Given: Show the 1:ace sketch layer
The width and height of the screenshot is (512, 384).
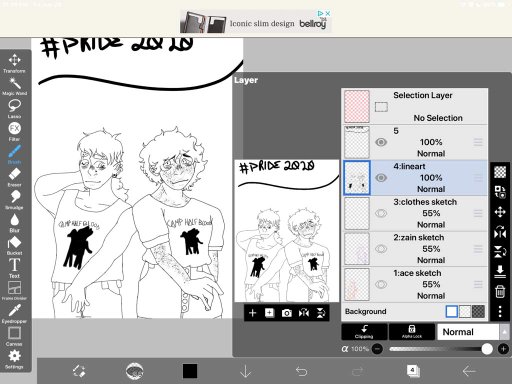Looking at the screenshot, I should [381, 284].
